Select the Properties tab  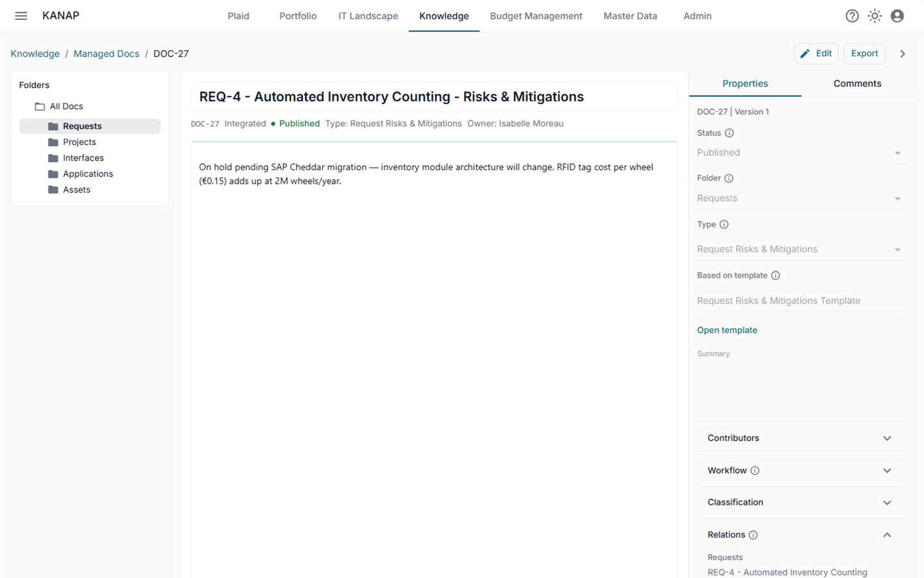click(745, 83)
